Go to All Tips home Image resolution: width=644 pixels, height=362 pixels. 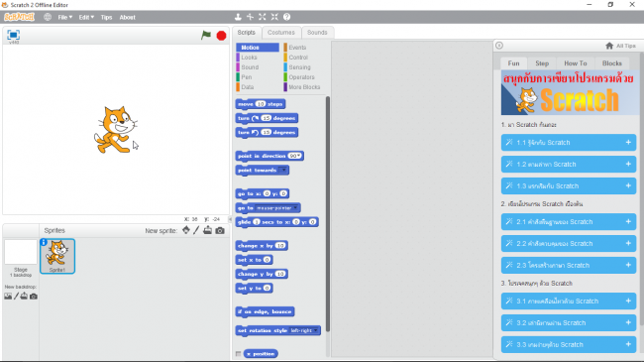pyautogui.click(x=620, y=46)
